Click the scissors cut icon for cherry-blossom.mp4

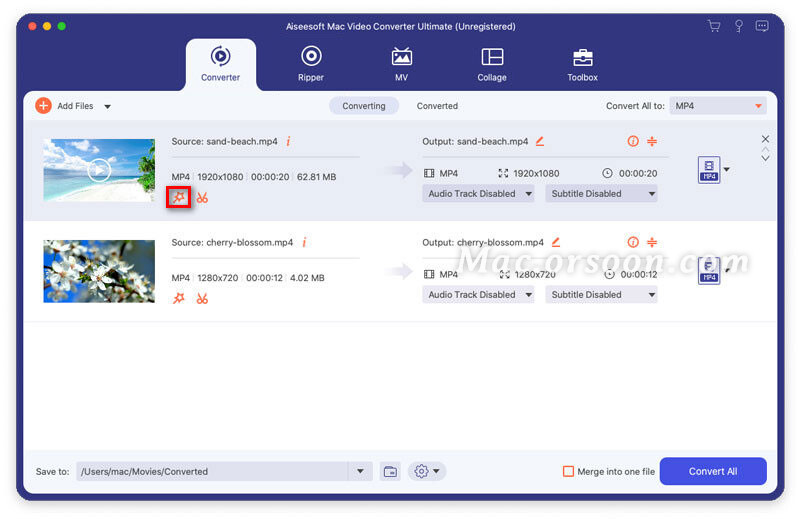click(202, 298)
